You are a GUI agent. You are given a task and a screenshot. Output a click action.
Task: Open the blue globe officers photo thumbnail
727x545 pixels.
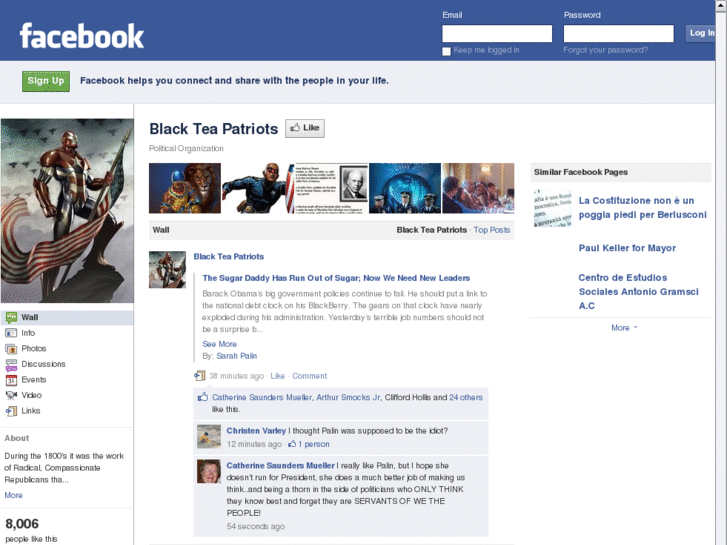[x=405, y=188]
